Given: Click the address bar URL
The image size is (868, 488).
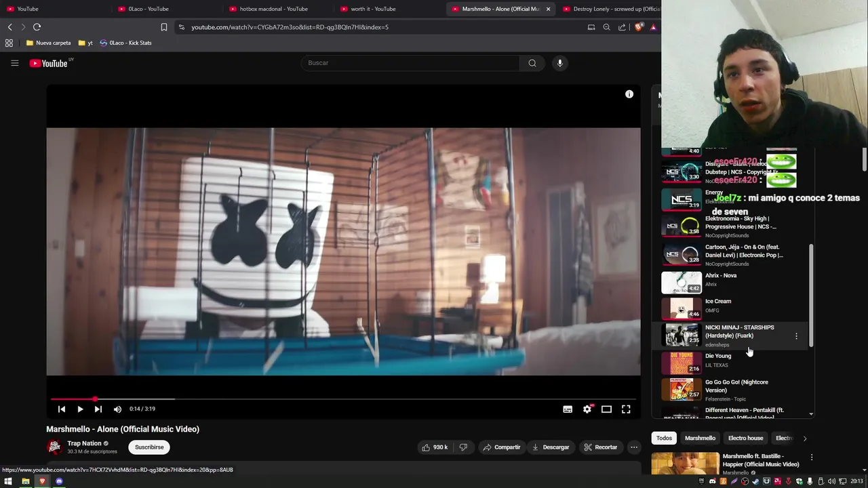Looking at the screenshot, I should click(290, 27).
